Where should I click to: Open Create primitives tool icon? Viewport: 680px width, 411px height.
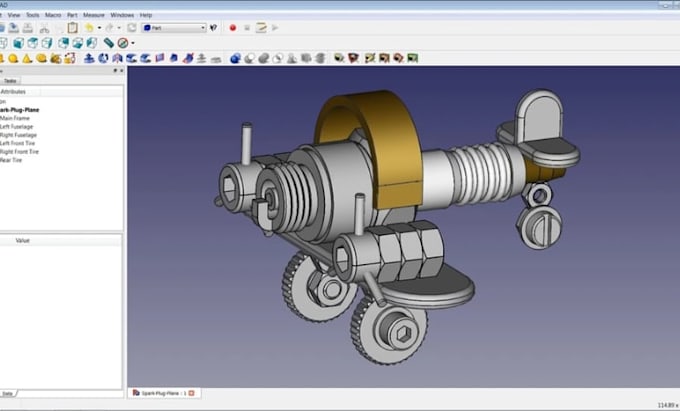click(x=56, y=58)
